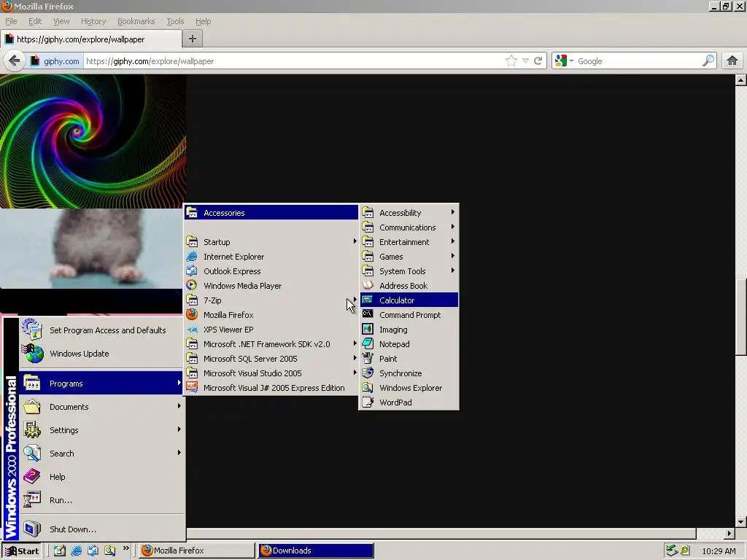Reload the giphy page
The image size is (747, 560).
click(x=538, y=61)
